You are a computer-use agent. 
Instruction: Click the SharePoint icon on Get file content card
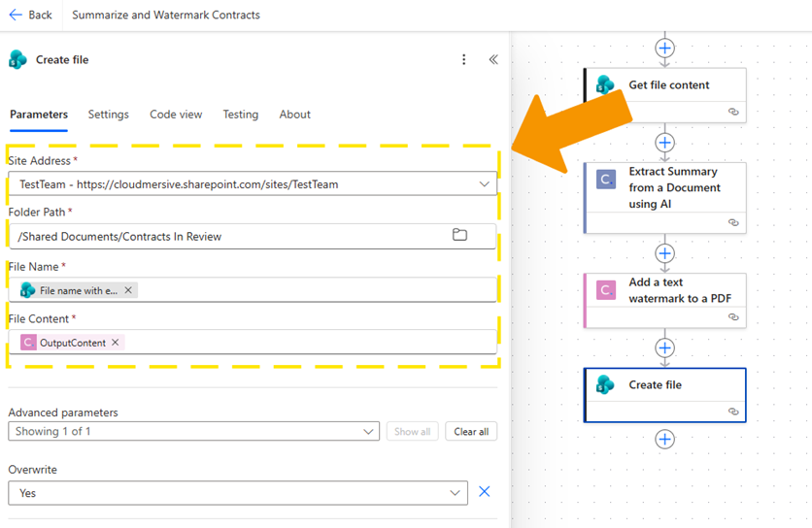(605, 84)
